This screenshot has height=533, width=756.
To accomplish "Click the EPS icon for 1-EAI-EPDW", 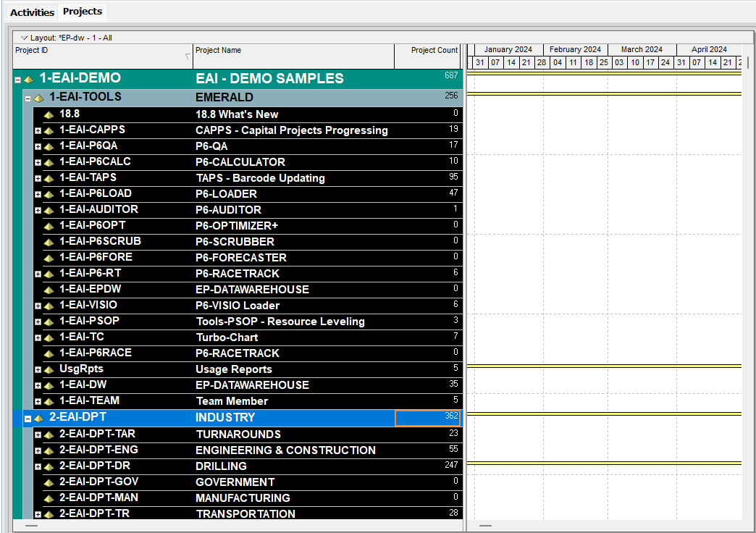I will [x=49, y=290].
